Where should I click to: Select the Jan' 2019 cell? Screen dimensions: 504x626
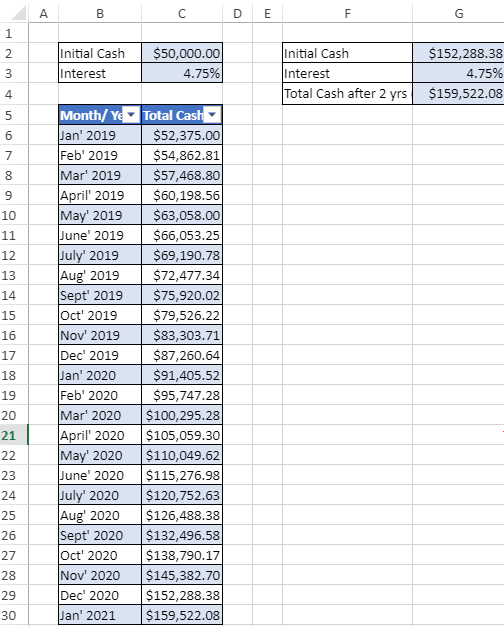[x=100, y=135]
